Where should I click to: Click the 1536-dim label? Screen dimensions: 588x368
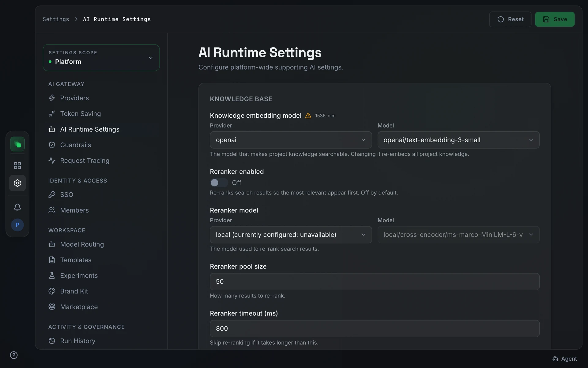click(x=325, y=116)
